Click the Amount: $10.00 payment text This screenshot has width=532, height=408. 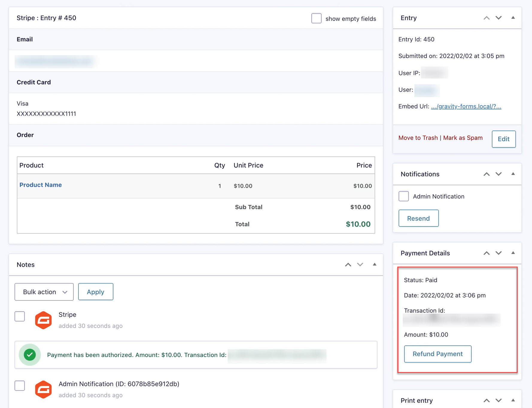[x=426, y=335]
